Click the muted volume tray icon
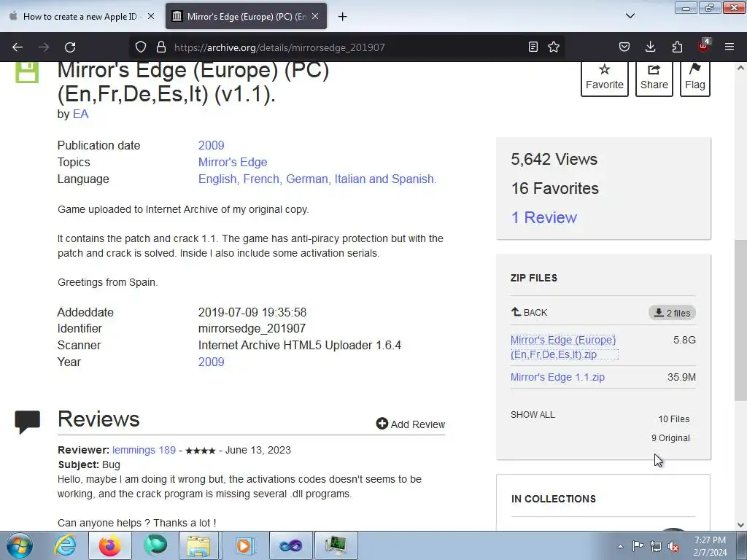This screenshot has width=747, height=560. point(673,547)
